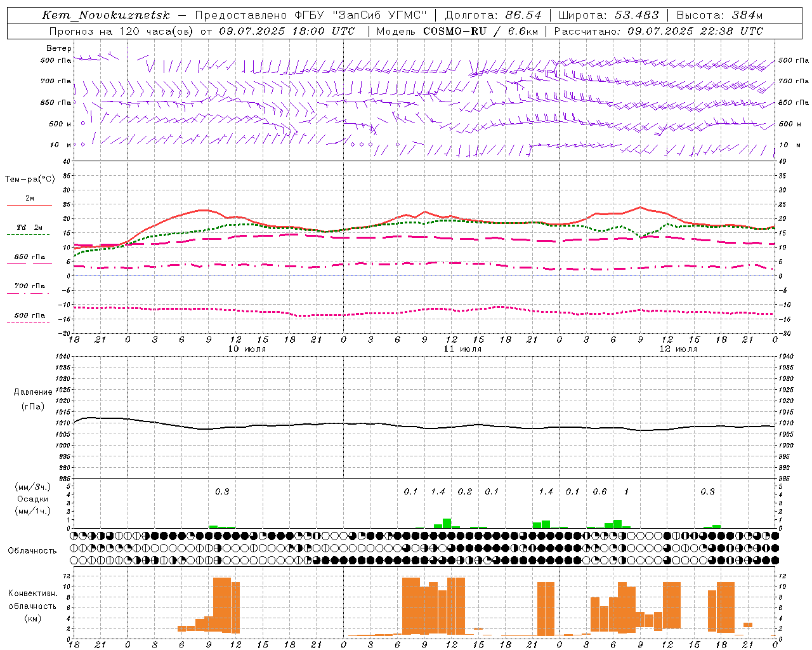
Task: Click the (км) convective cloud unit label
Action: [33, 618]
